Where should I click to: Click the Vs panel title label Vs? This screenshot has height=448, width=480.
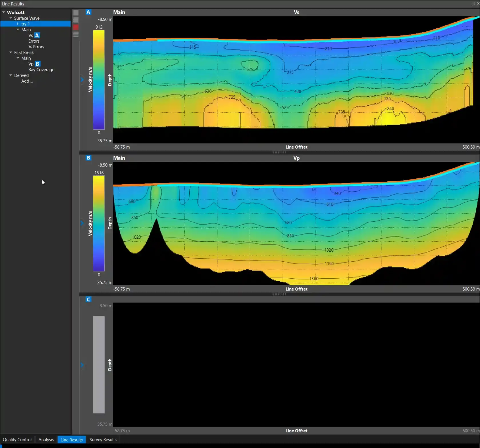pyautogui.click(x=297, y=12)
